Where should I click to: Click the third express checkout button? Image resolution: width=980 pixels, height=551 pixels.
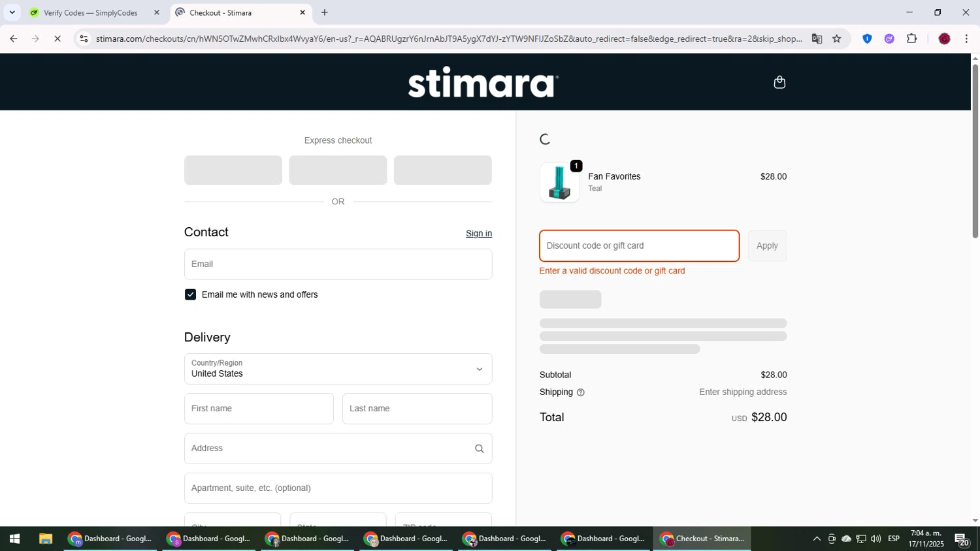pyautogui.click(x=442, y=170)
